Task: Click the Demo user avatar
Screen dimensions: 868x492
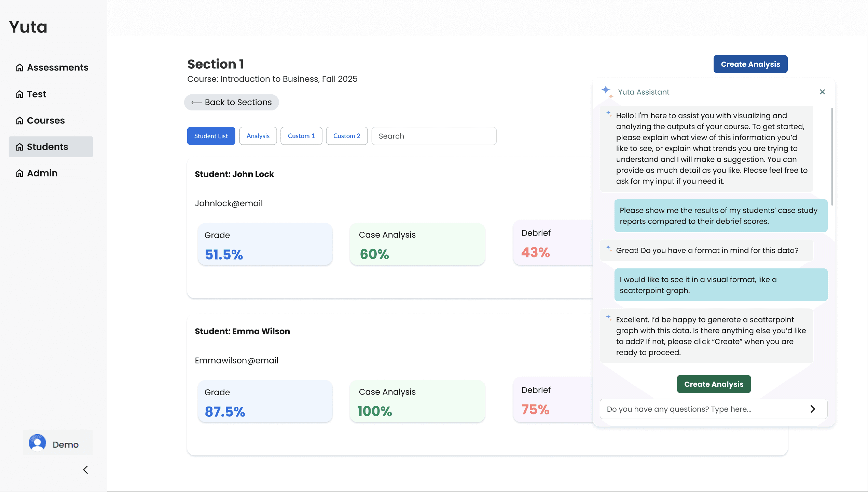Action: click(38, 443)
